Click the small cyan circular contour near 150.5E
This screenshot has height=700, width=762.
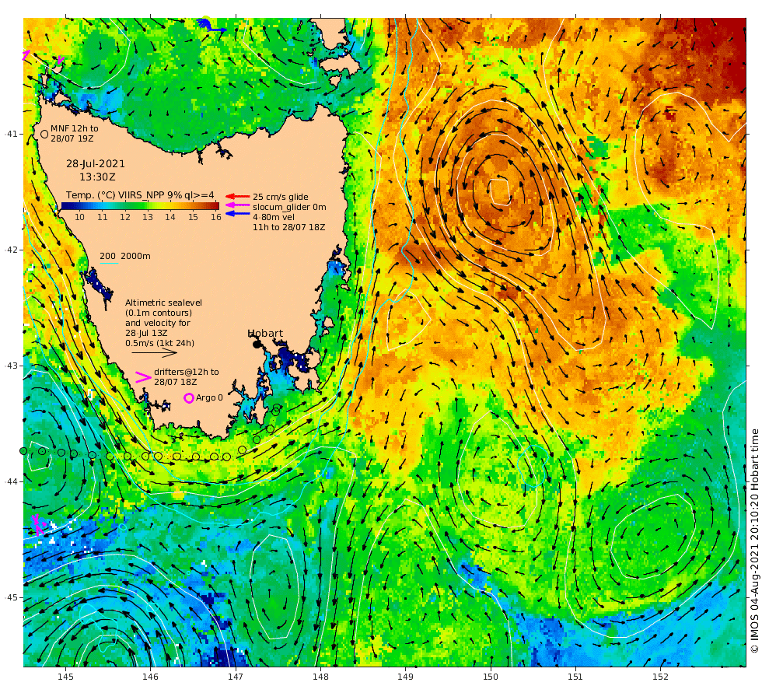[533, 466]
